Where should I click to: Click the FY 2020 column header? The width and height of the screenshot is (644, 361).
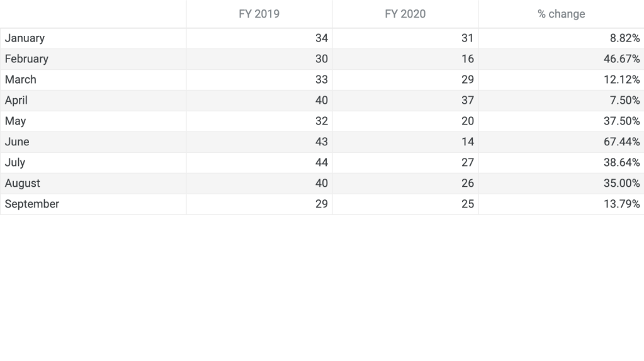click(x=405, y=14)
